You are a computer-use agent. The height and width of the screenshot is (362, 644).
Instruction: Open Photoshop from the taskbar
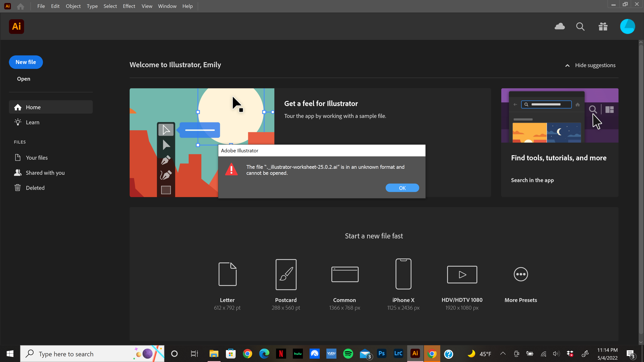pyautogui.click(x=382, y=354)
